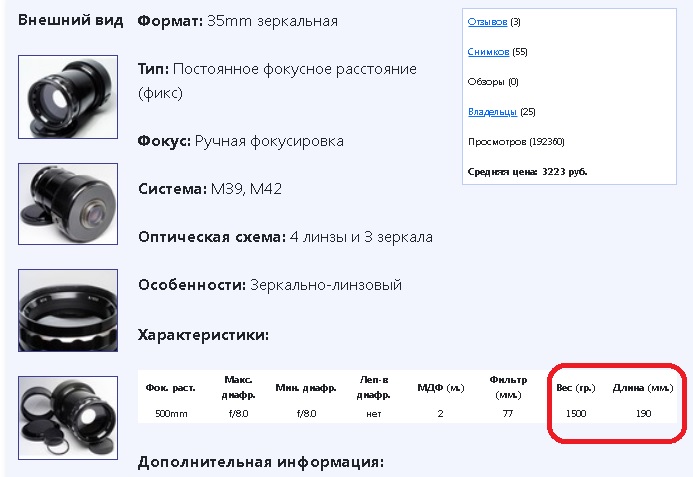Click the Мин. диафр. column header
This screenshot has width=693, height=477.
(x=306, y=388)
